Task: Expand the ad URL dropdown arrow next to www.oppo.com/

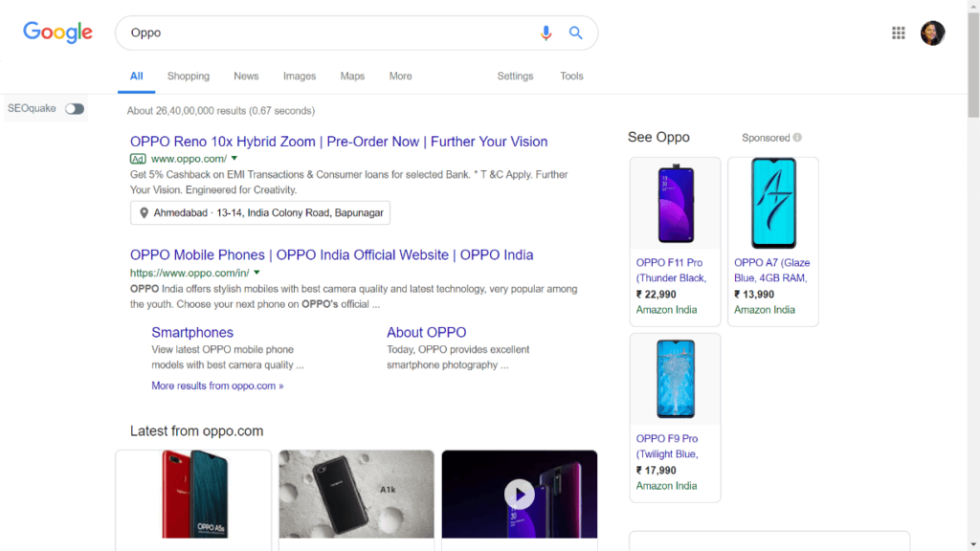Action: coord(234,159)
